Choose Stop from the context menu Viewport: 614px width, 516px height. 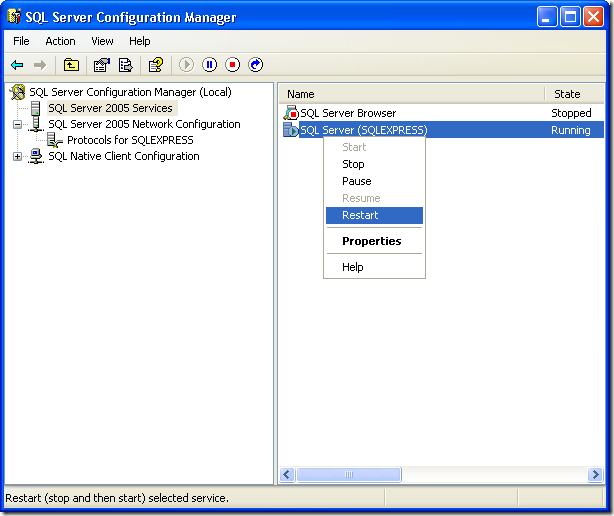[374, 164]
